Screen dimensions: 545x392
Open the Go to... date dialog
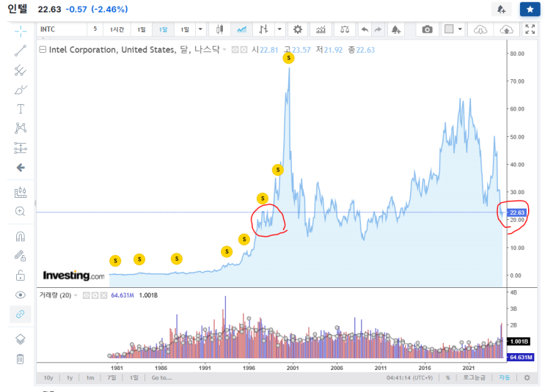point(161,377)
